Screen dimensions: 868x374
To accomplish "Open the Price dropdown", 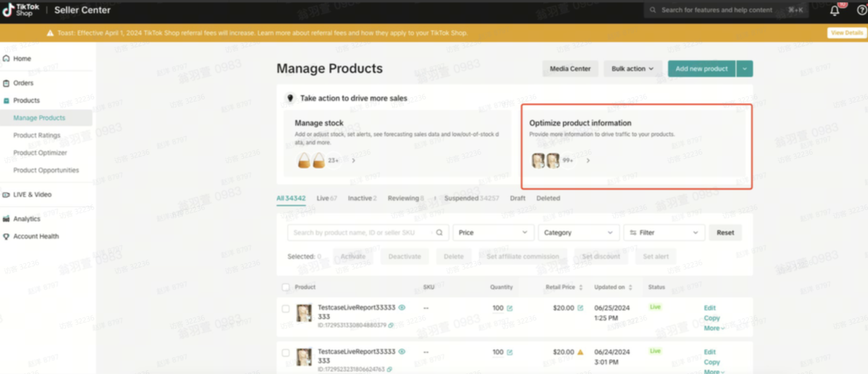I will (493, 233).
